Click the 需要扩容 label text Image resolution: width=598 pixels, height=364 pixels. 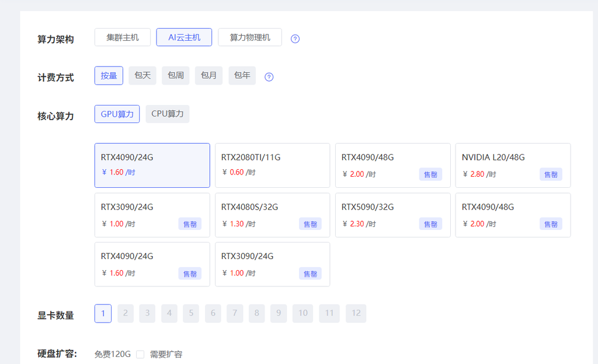click(166, 355)
